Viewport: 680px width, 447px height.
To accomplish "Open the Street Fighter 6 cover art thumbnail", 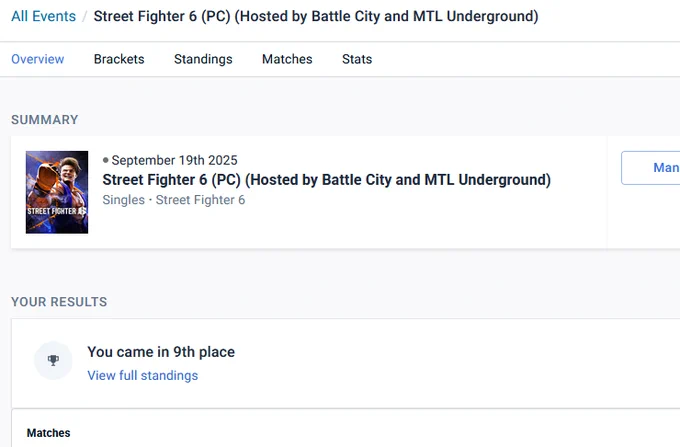I will pyautogui.click(x=57, y=192).
